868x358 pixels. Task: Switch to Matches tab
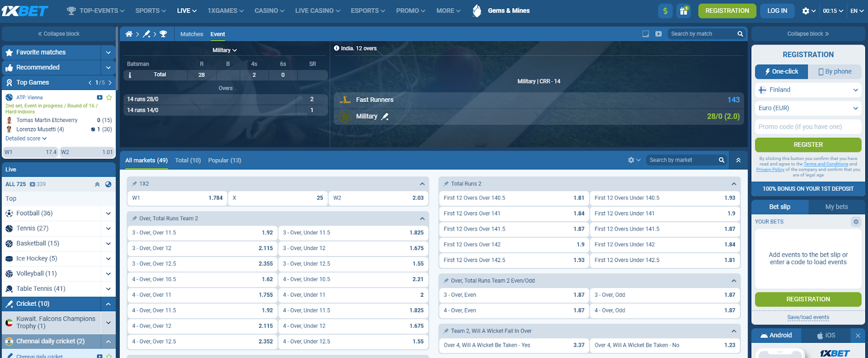[x=192, y=34]
